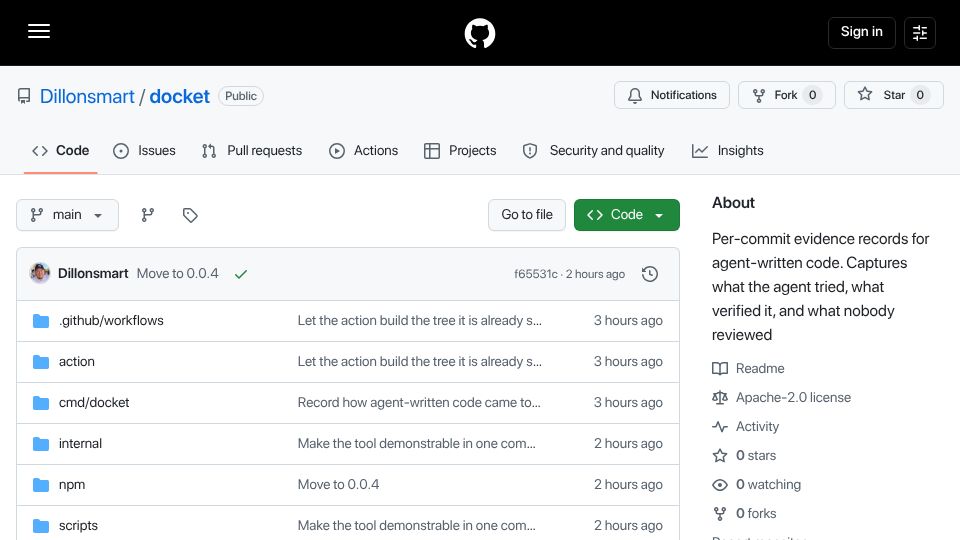This screenshot has width=960, height=540.
Task: Expand the main branch dropdown
Action: [x=67, y=215]
